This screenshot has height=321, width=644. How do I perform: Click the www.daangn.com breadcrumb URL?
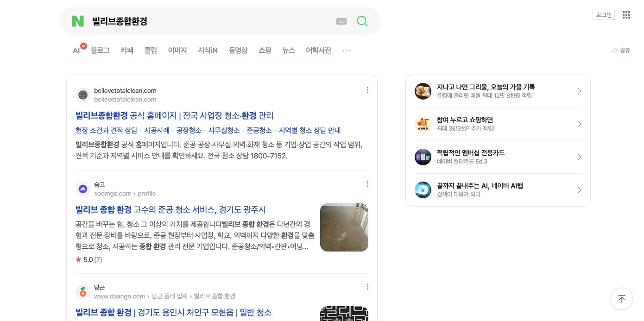click(164, 296)
